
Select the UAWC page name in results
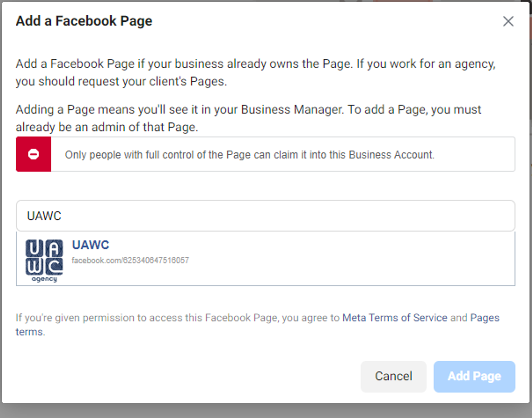pos(90,245)
